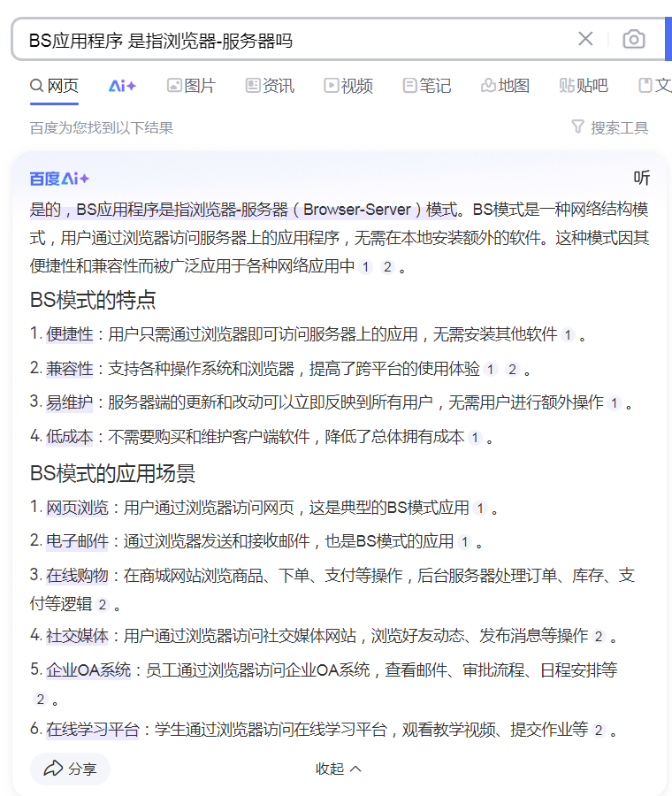The height and width of the screenshot is (796, 672).
Task: Open the 便捷性 highlighted term
Action: coord(70,334)
